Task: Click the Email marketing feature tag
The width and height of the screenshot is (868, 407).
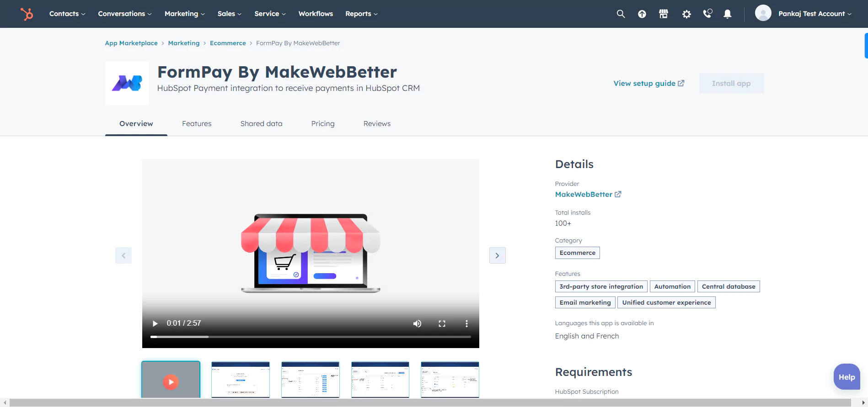Action: [x=585, y=302]
